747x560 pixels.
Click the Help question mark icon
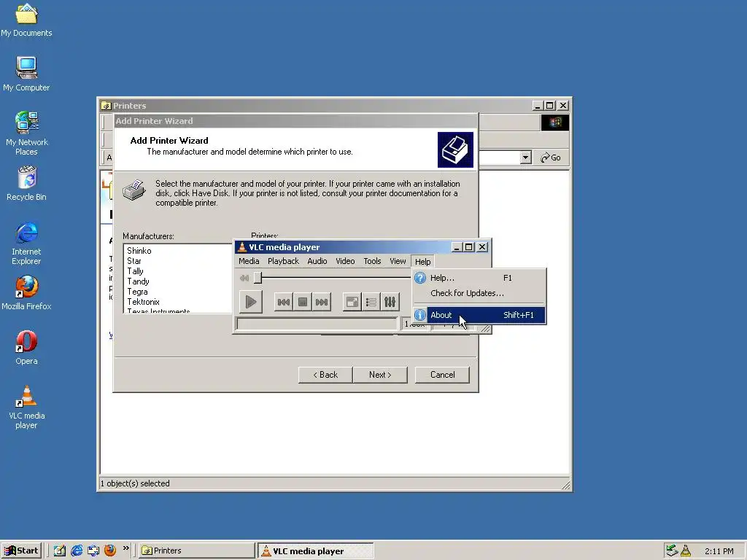click(x=419, y=278)
